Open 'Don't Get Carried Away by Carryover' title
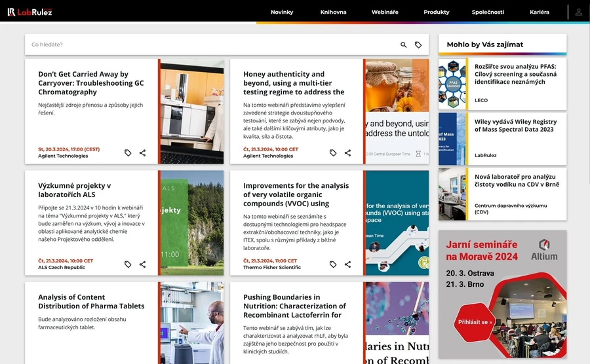Screen dimensions: 590x364 coord(91,83)
